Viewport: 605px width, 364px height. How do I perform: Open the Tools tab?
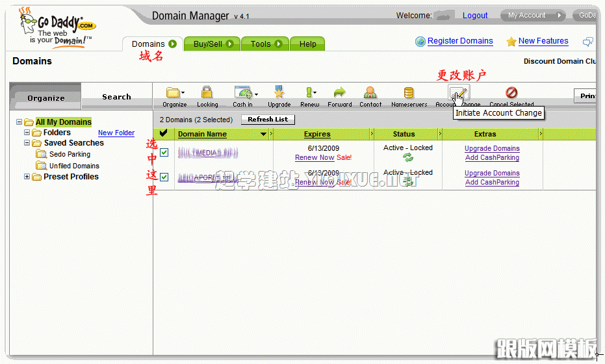265,44
